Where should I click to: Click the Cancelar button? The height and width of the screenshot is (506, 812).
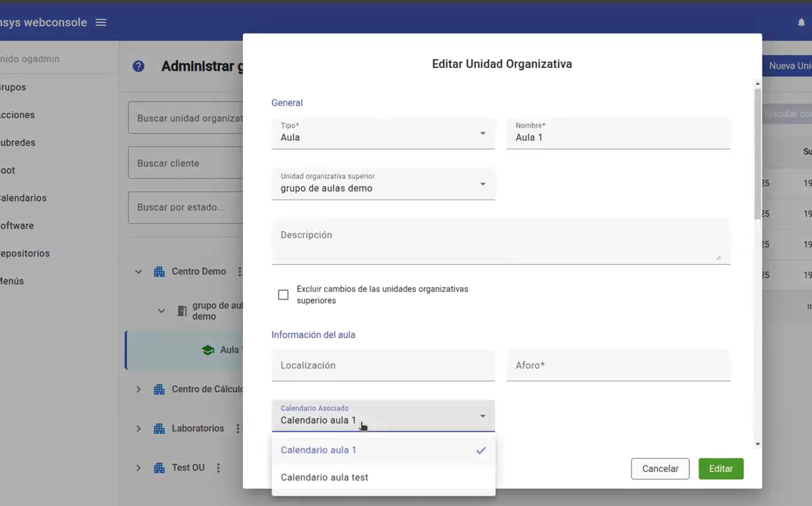tap(660, 468)
